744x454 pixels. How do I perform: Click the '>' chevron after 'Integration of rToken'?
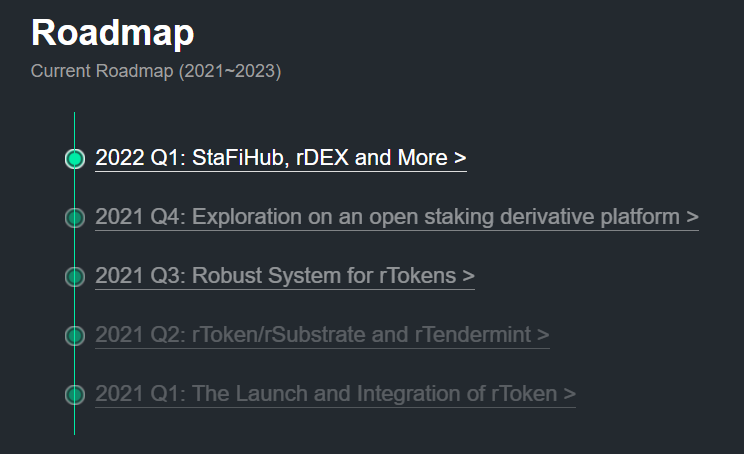[570, 394]
